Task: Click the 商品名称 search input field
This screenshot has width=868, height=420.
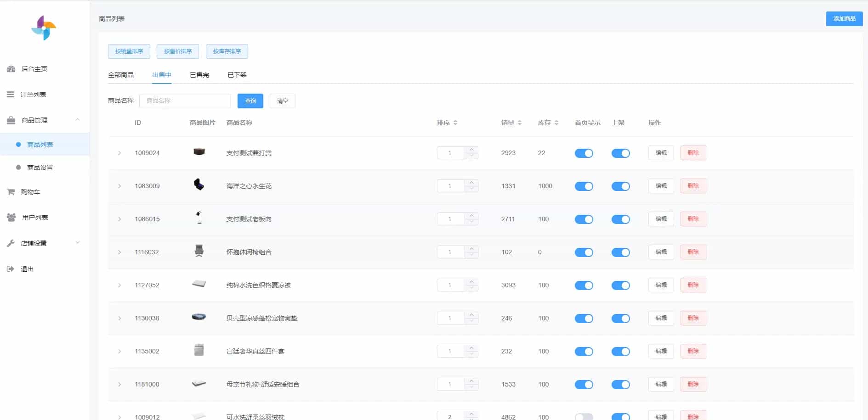Action: (x=185, y=101)
